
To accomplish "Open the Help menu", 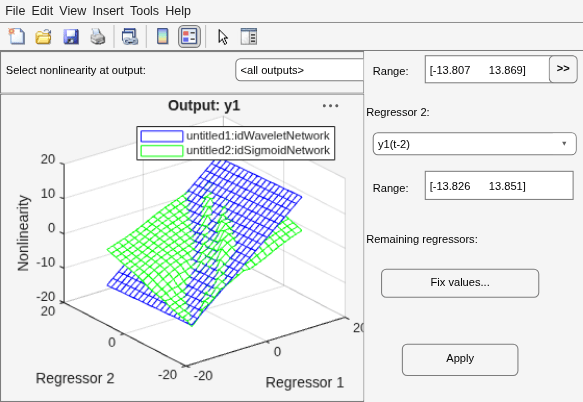I will pyautogui.click(x=178, y=11).
